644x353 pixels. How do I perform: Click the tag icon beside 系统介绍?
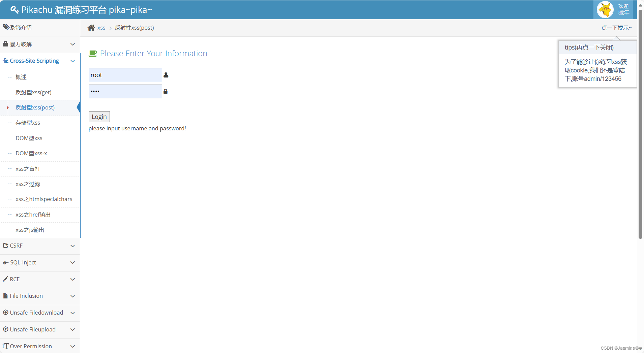pyautogui.click(x=6, y=27)
